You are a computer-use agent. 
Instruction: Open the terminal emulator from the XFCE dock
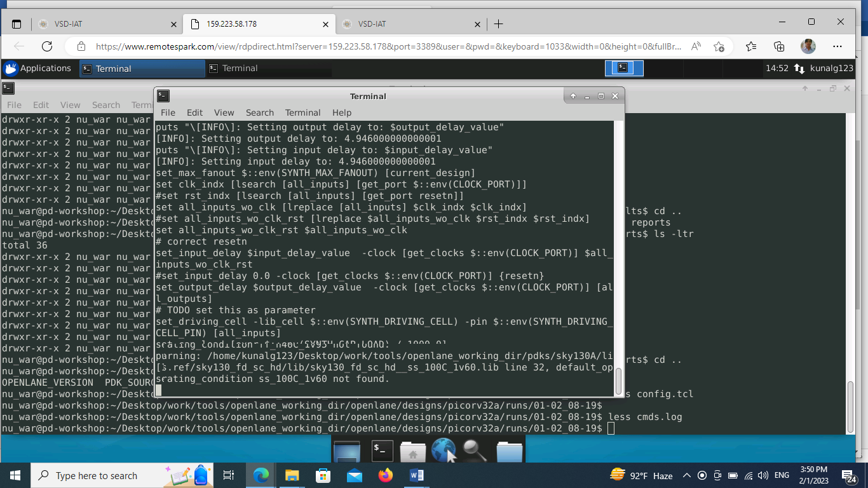click(382, 451)
